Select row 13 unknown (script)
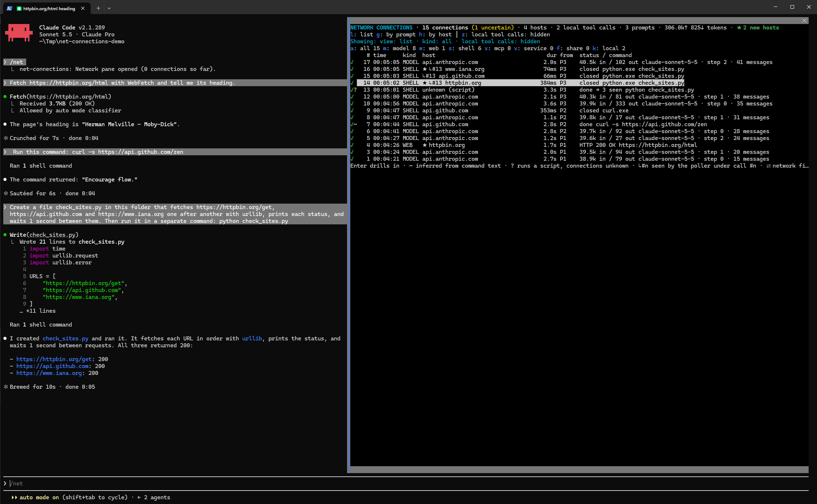The width and height of the screenshot is (817, 504). [x=522, y=90]
